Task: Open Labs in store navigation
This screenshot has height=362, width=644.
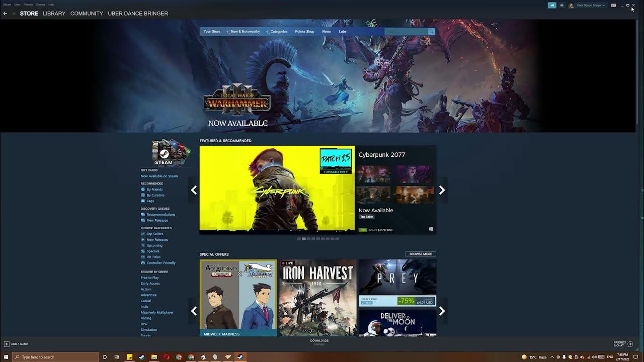Action: 343,32
